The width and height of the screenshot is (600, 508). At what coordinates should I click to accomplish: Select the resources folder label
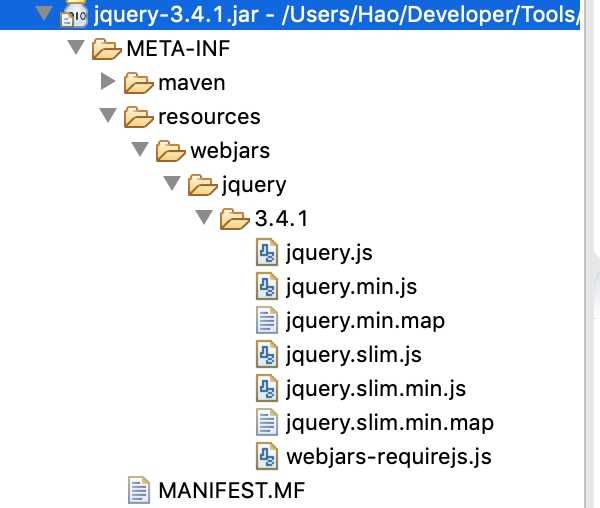point(209,117)
